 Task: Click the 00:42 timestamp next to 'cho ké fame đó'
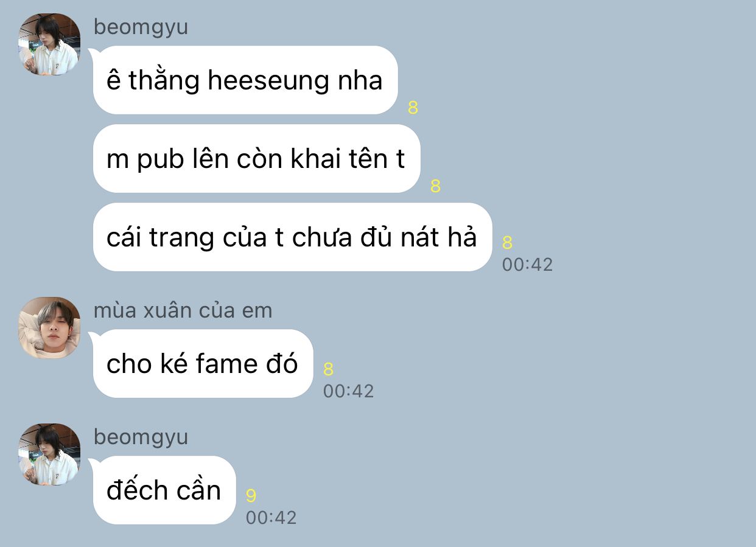348,391
